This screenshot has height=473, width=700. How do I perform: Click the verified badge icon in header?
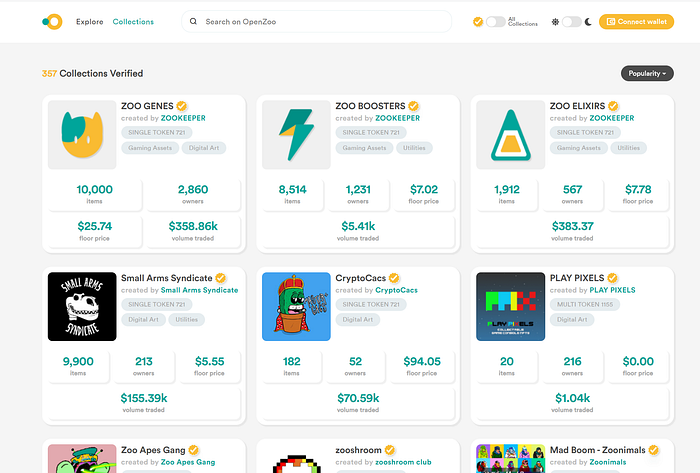coord(478,21)
